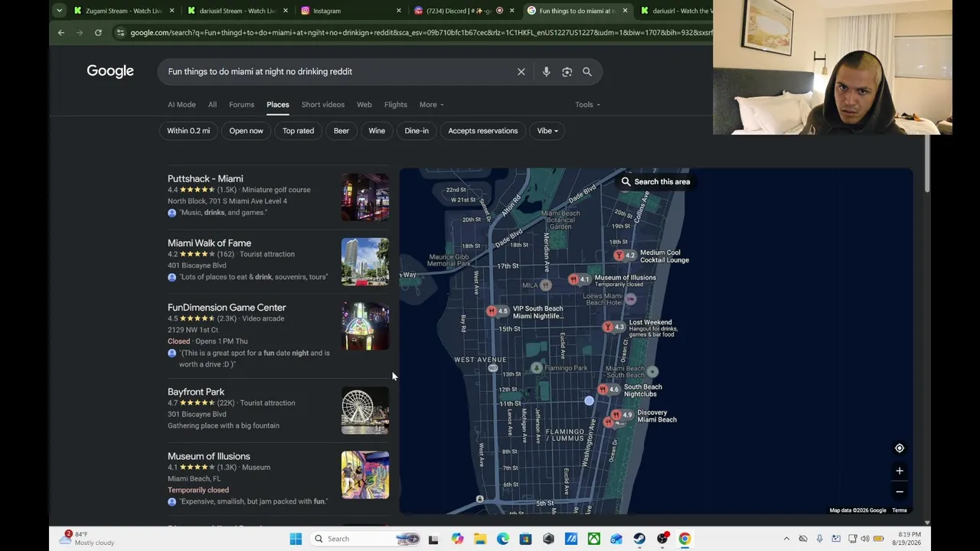
Task: Open Xbox app from the taskbar
Action: (x=594, y=539)
